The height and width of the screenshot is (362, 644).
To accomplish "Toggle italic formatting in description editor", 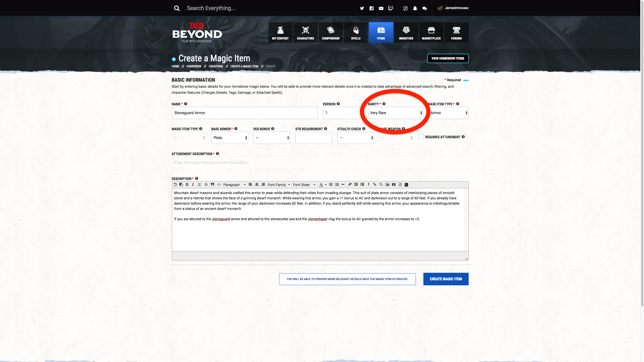I will (193, 185).
